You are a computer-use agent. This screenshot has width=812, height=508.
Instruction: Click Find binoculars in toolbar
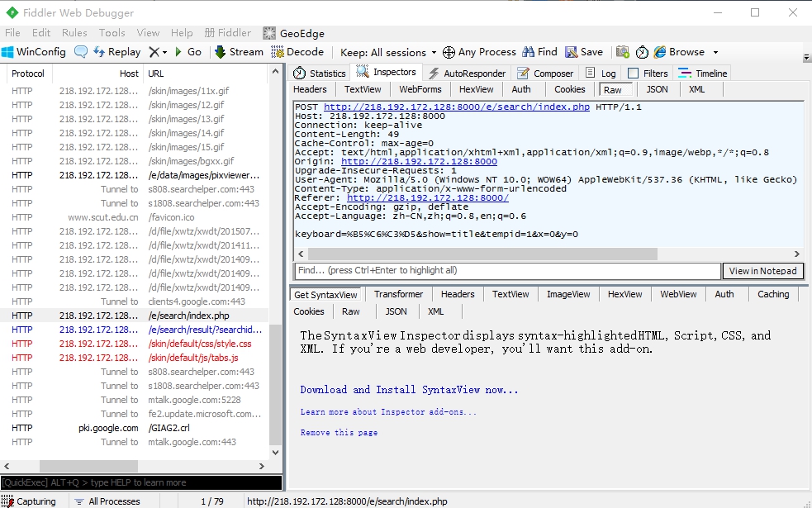(539, 52)
